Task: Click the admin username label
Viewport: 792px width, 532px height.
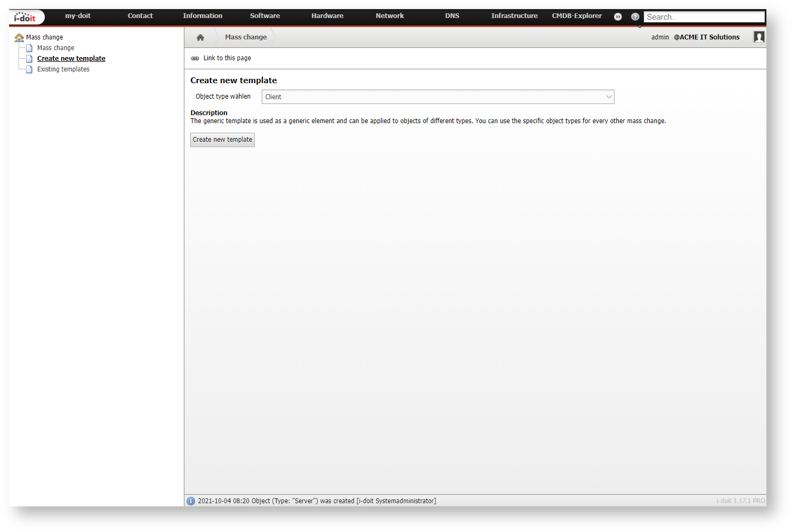Action: coord(660,37)
